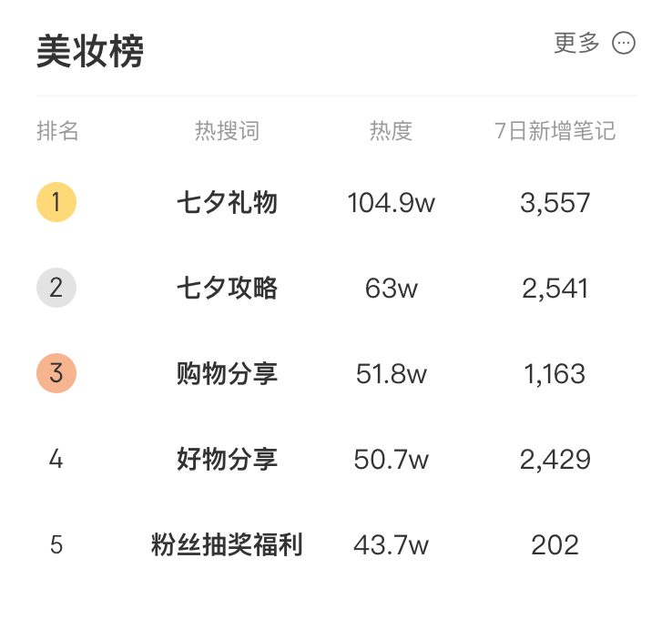Image resolution: width=672 pixels, height=619 pixels.
Task: Click the 104.9w heat value
Action: 391,203
